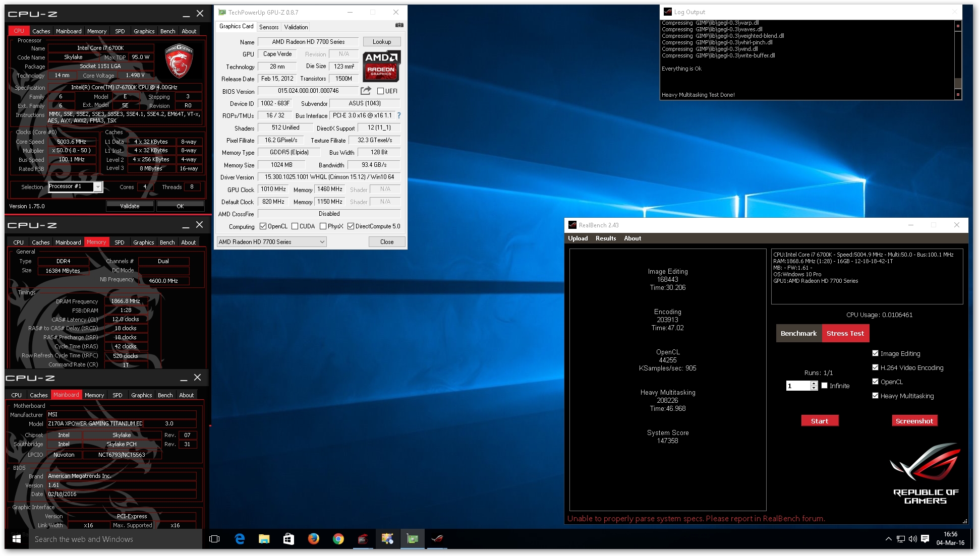
Task: Click the Start button in RealBench
Action: tap(820, 421)
